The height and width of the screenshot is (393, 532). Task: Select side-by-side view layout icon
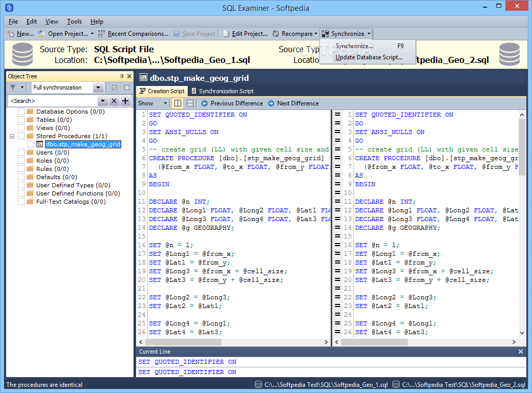click(178, 103)
